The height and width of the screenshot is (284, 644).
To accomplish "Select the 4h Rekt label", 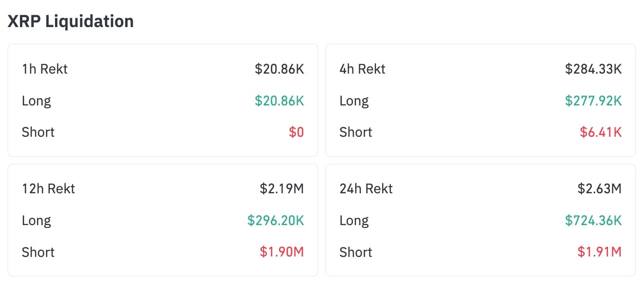I will point(362,69).
